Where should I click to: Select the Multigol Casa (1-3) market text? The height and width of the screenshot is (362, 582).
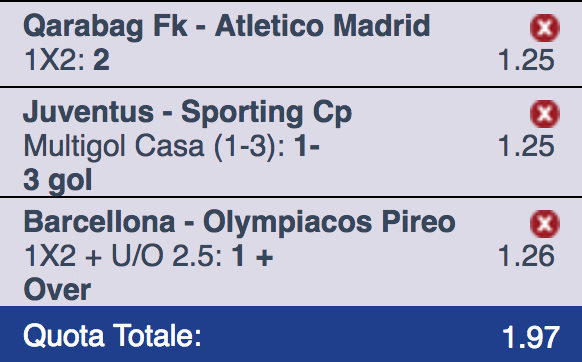[154, 146]
